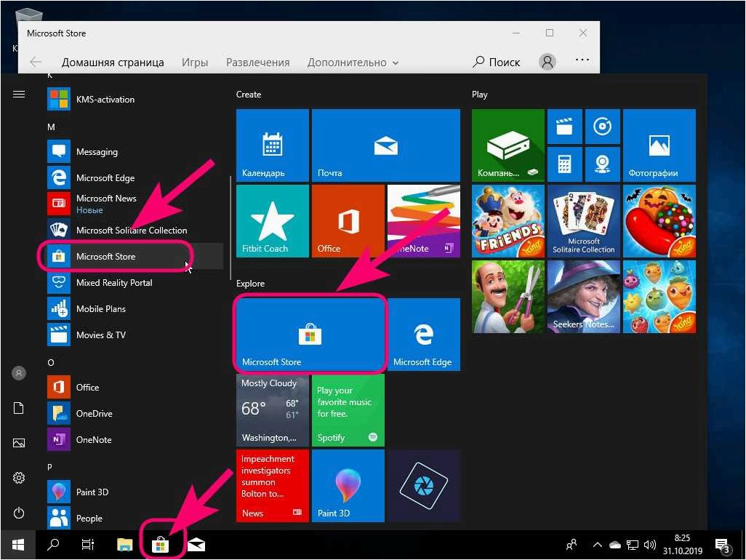Launch Paint 3D from the app list
746x560 pixels.
[135, 492]
